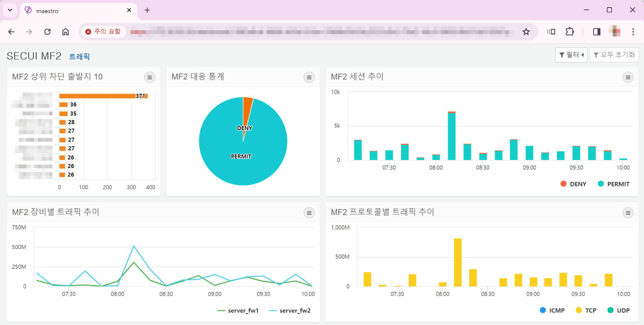Click server_fw2 peak point near 500M

134,246
